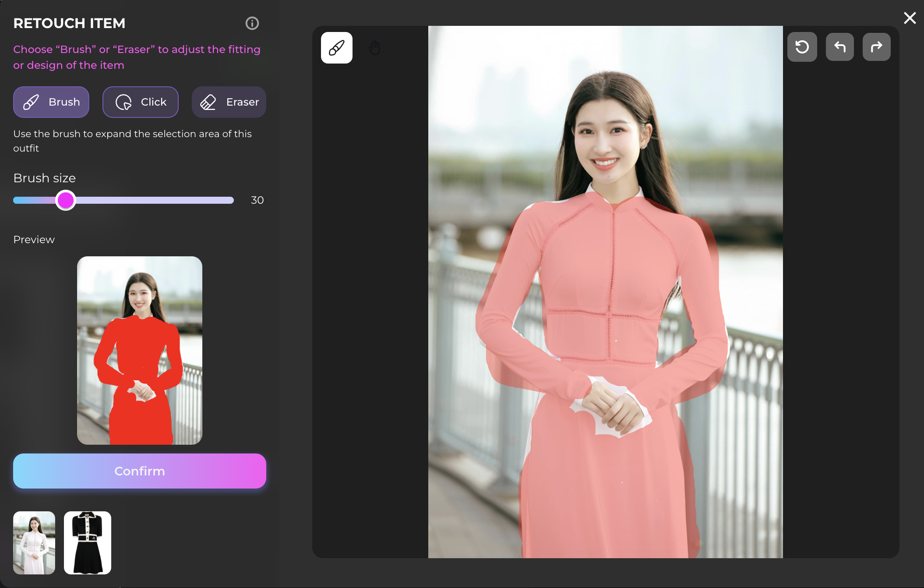Select the black dress thumbnail
Screen dimensions: 924x588
click(x=88, y=542)
